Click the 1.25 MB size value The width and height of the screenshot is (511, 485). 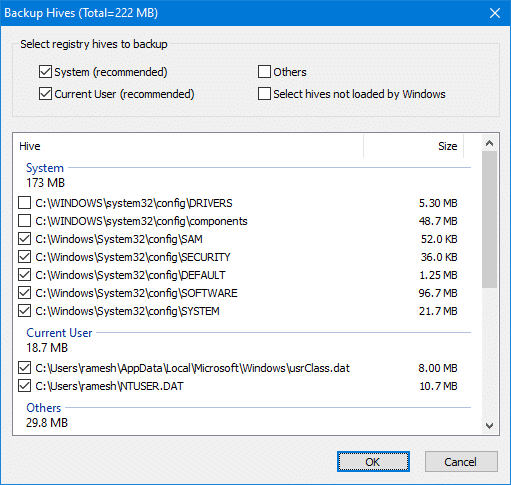[x=438, y=275]
